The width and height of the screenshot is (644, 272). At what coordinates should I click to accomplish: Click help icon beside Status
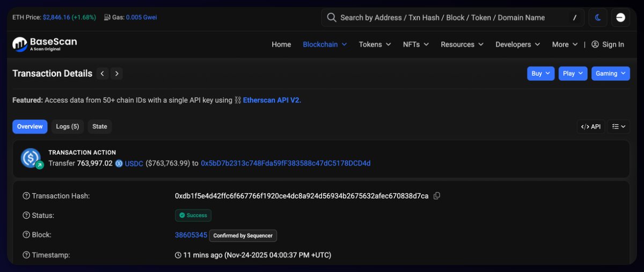tap(26, 216)
